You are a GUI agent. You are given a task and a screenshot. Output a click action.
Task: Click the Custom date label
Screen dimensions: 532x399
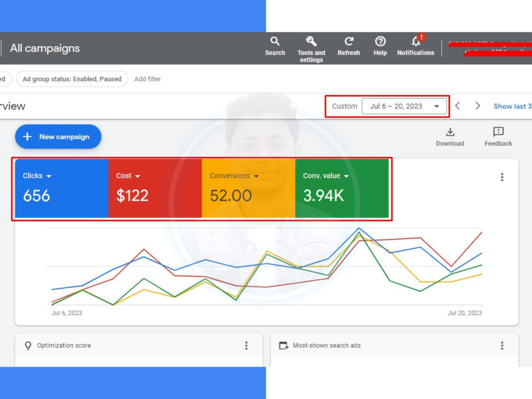[x=344, y=106]
